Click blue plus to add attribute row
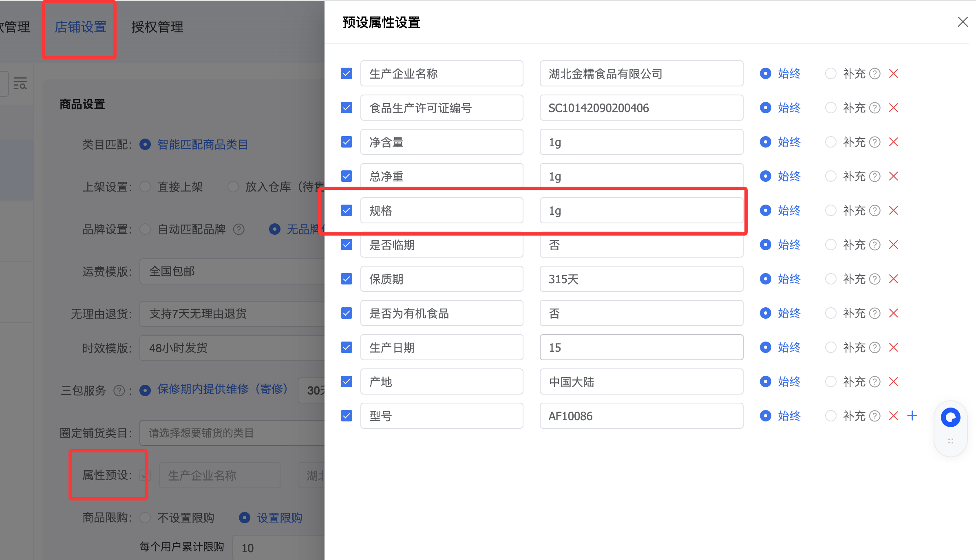Screen dimensions: 976x560 [912, 416]
